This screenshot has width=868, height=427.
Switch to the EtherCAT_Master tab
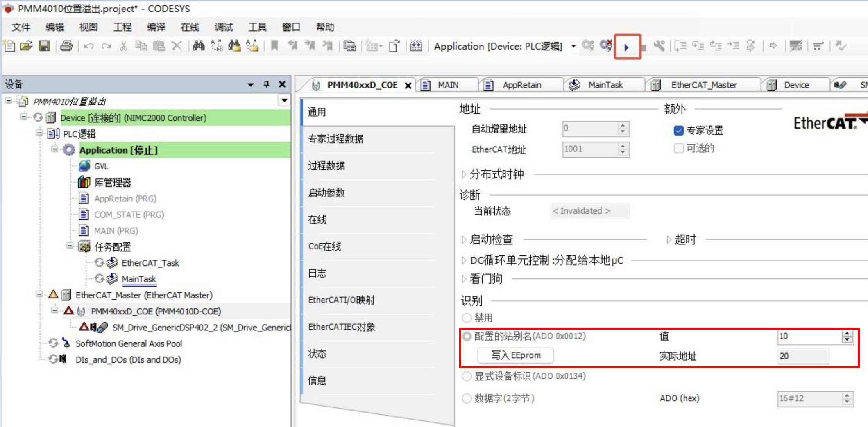coord(703,85)
